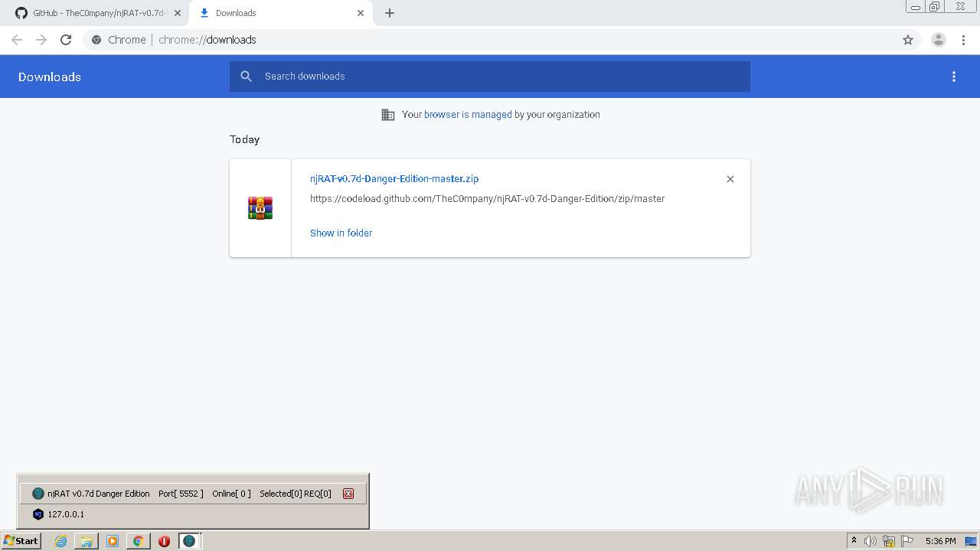
Task: Open the Windows Start menu
Action: [x=21, y=541]
